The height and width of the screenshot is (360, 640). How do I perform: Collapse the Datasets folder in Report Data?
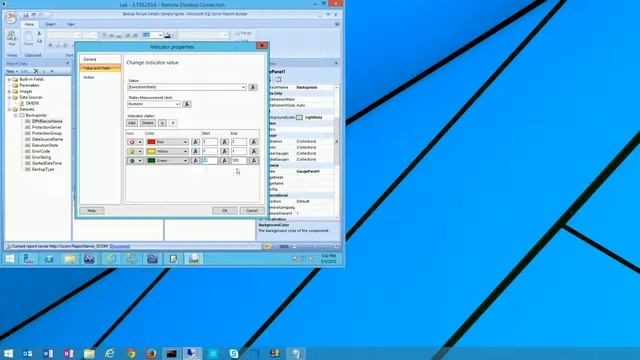pyautogui.click(x=9, y=109)
